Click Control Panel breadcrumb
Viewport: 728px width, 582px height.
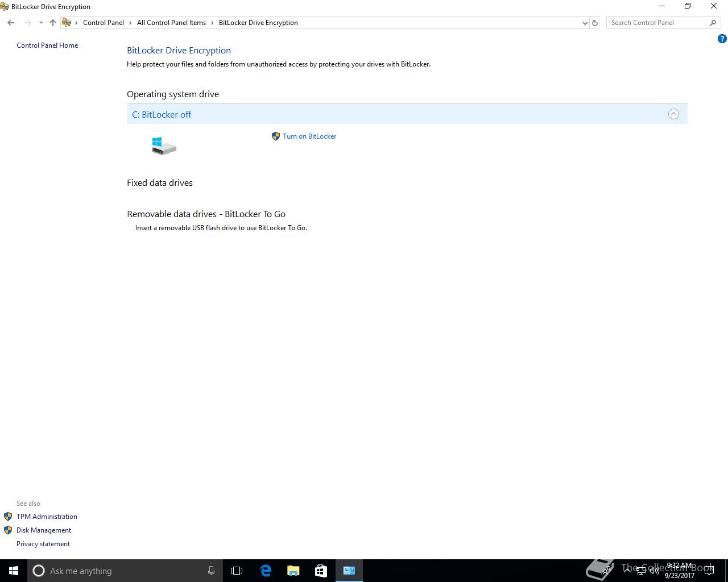(104, 23)
